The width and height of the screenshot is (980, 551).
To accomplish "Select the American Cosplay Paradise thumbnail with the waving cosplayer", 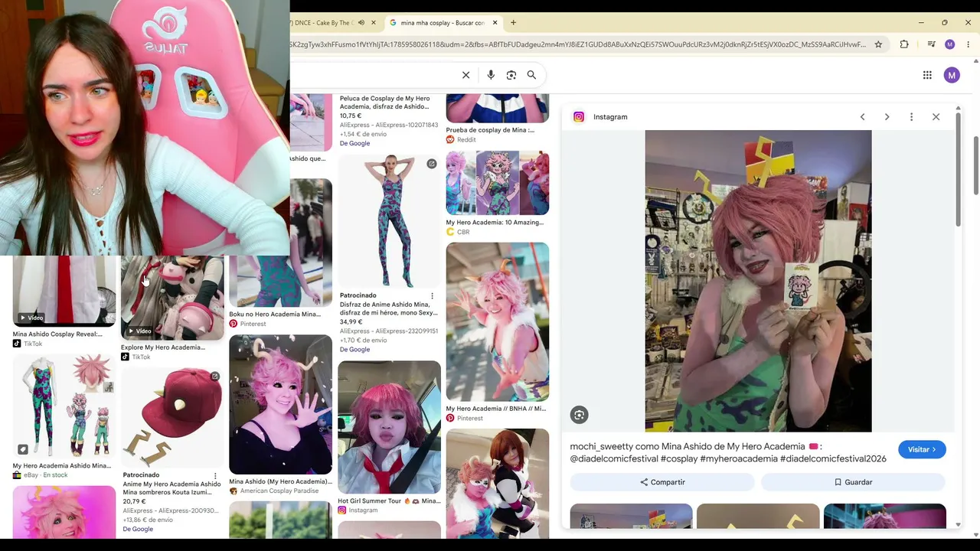I will [x=280, y=404].
